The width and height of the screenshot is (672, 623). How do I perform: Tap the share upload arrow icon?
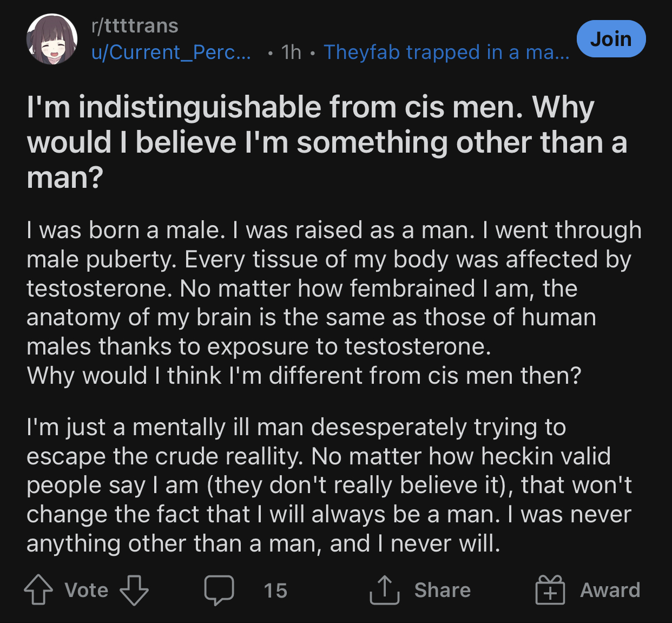click(384, 589)
